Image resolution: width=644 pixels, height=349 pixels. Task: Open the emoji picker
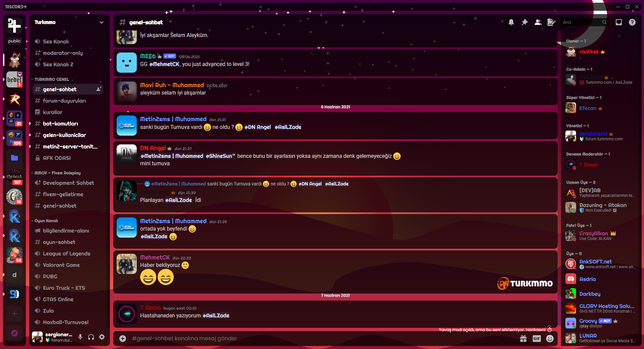coord(550,339)
